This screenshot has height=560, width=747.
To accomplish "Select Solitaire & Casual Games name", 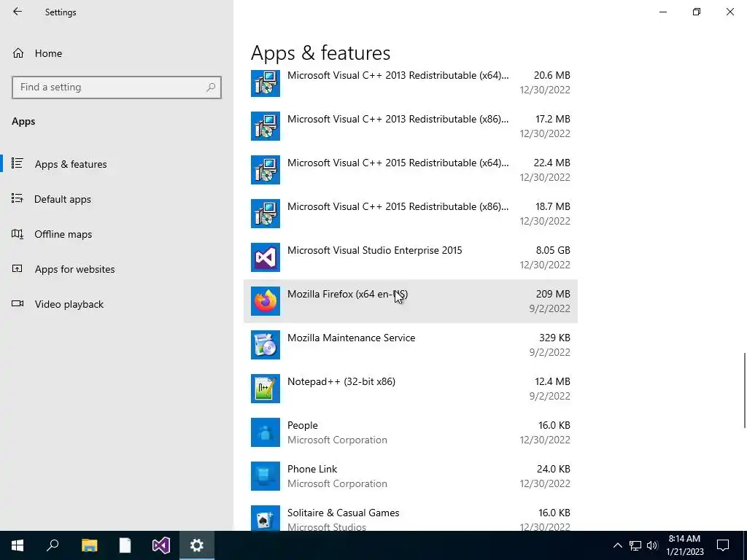I will 343,513.
